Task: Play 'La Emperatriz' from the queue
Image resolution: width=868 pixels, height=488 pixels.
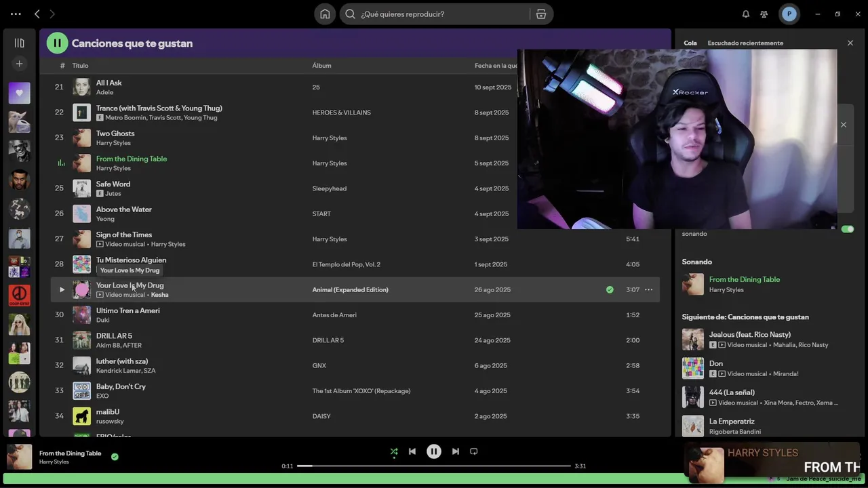Action: click(x=693, y=426)
